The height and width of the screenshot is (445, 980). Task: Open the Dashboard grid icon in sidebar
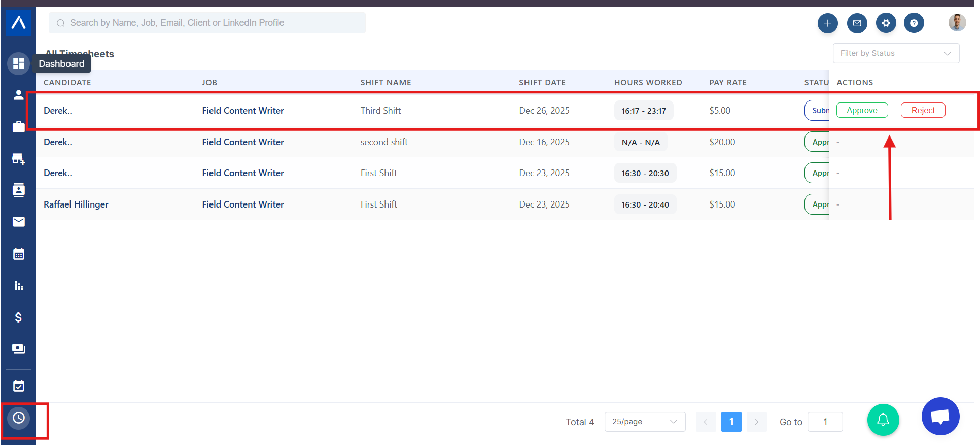click(19, 63)
